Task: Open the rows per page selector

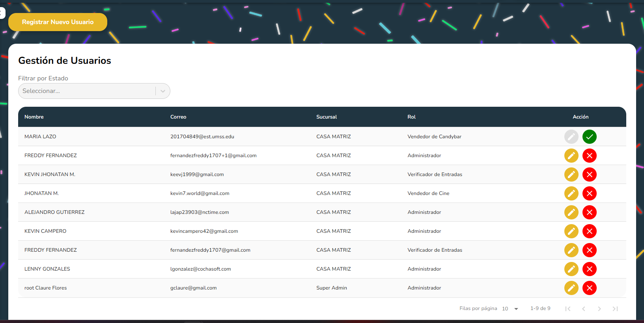Action: click(x=510, y=309)
